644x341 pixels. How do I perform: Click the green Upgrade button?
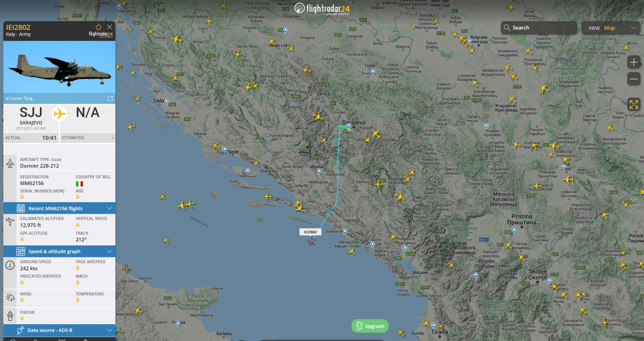coord(370,326)
